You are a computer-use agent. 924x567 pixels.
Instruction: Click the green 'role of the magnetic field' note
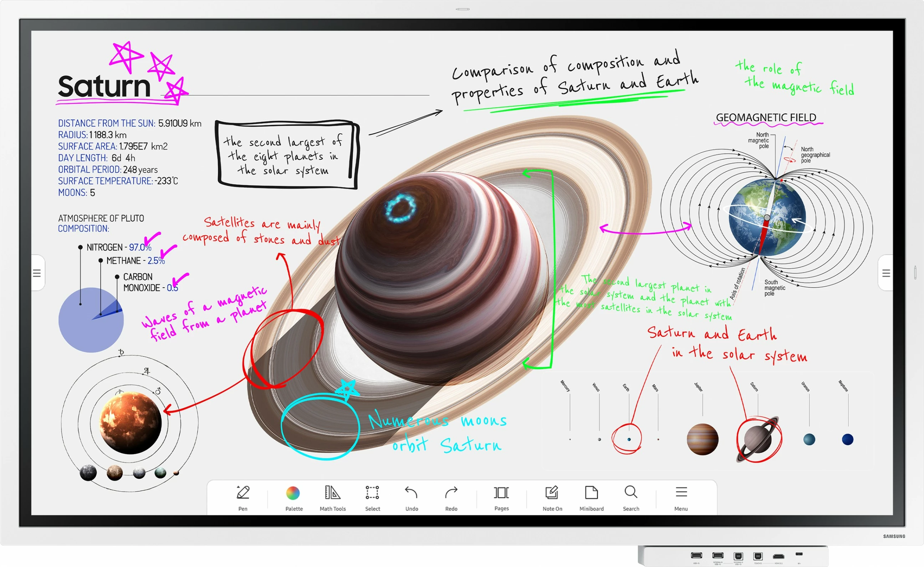[795, 77]
